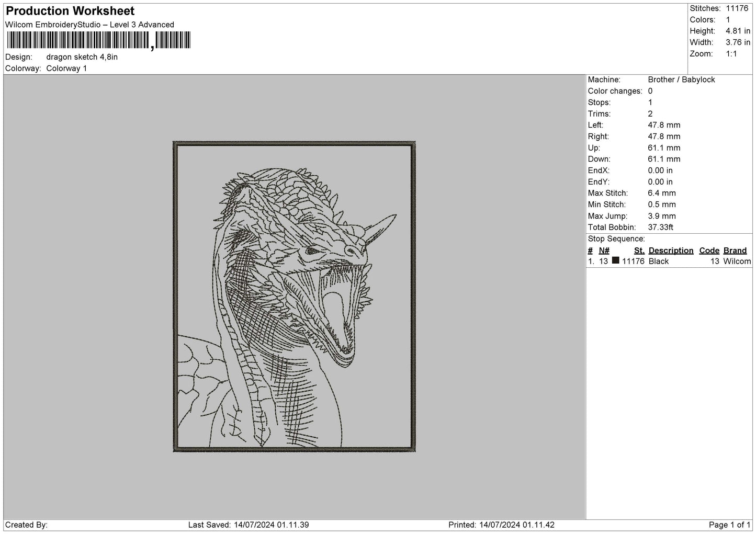The height and width of the screenshot is (534, 756).
Task: Click the Height value 4.81 in
Action: pyautogui.click(x=738, y=31)
